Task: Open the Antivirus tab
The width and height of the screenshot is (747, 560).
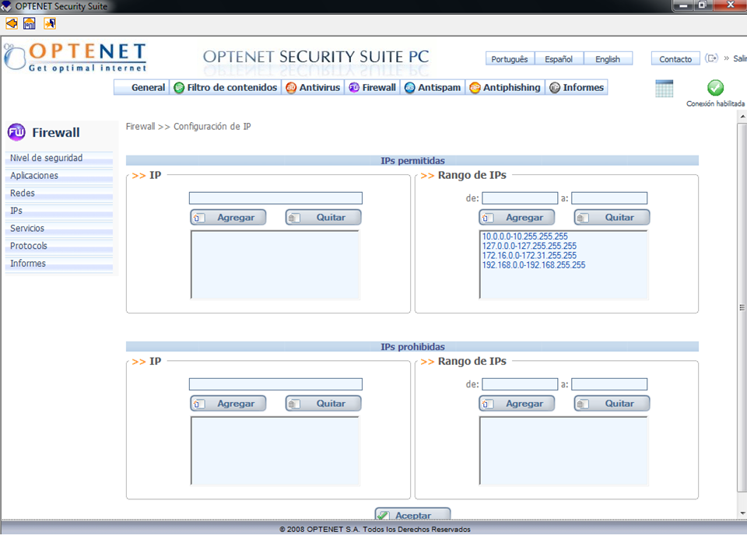Action: (313, 88)
